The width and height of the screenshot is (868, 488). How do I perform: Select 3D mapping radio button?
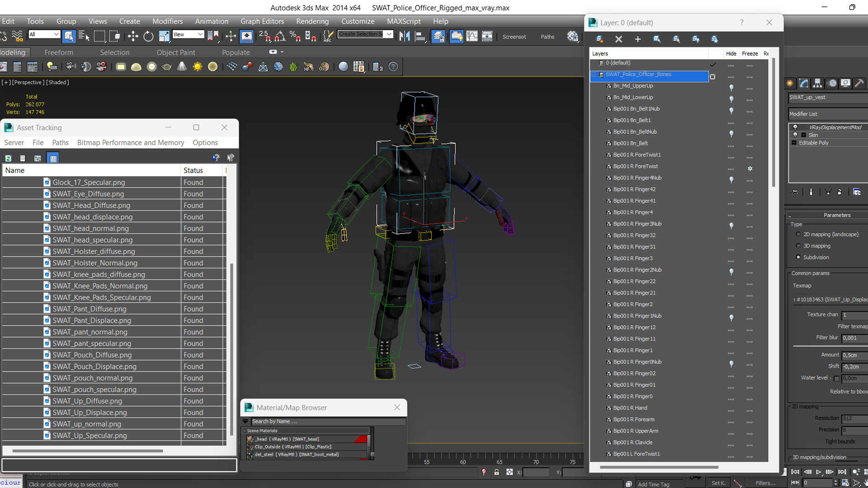[798, 246]
